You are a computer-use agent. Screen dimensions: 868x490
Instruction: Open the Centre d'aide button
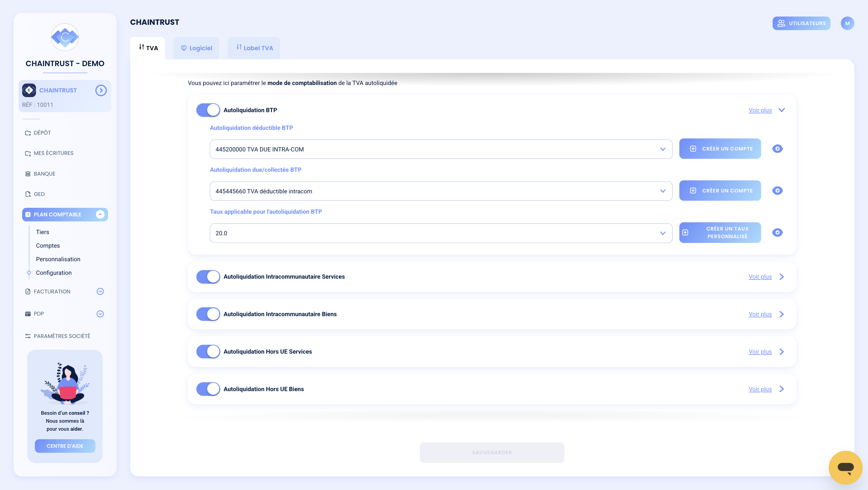[65, 446]
